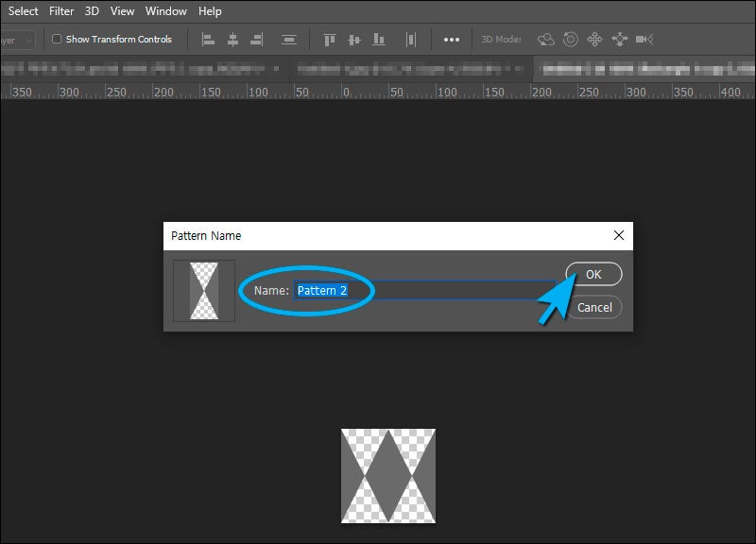Cancel the Pattern Name dialog
This screenshot has width=756, height=544.
594,307
